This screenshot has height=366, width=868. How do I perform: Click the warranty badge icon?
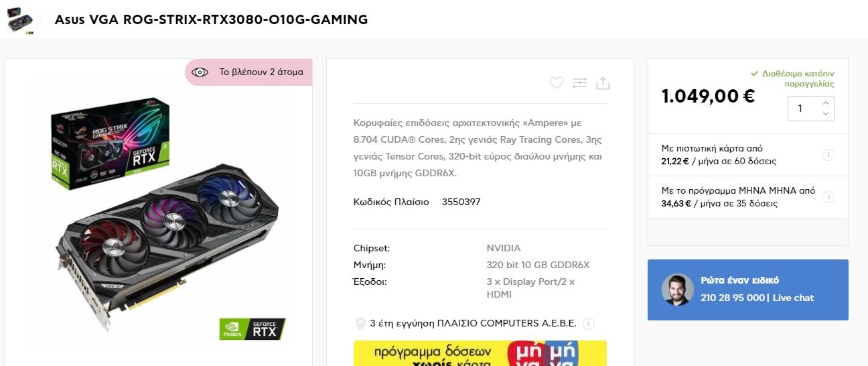click(360, 324)
